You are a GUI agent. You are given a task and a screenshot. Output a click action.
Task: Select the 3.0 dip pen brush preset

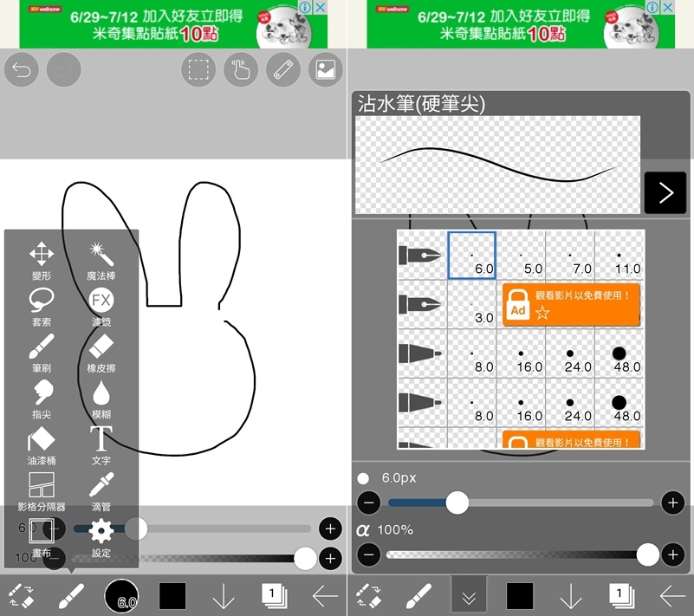pos(472,304)
